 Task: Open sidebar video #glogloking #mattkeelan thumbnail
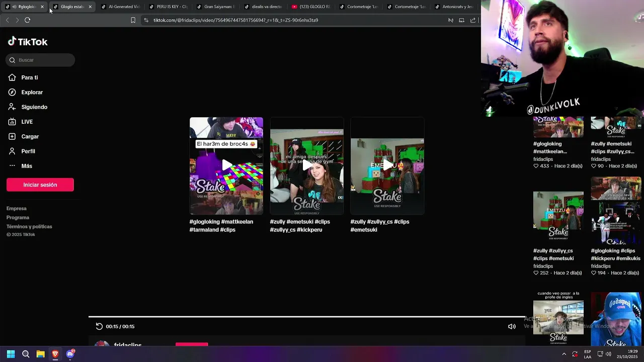[x=558, y=127]
